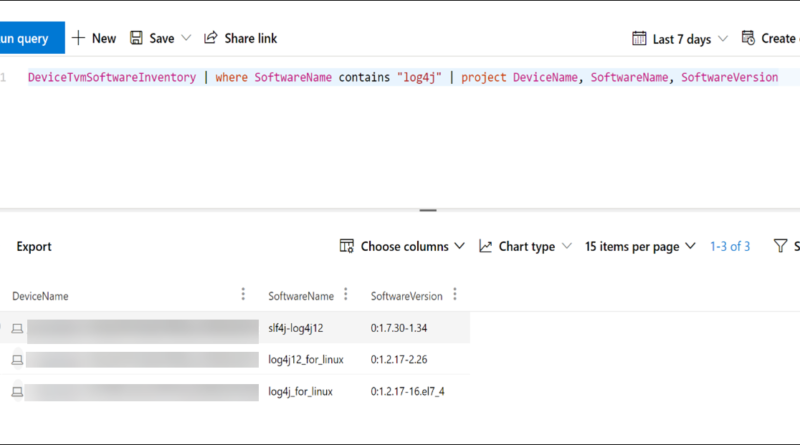This screenshot has width=800, height=445.
Task: Click the New label in the toolbar
Action: click(104, 38)
